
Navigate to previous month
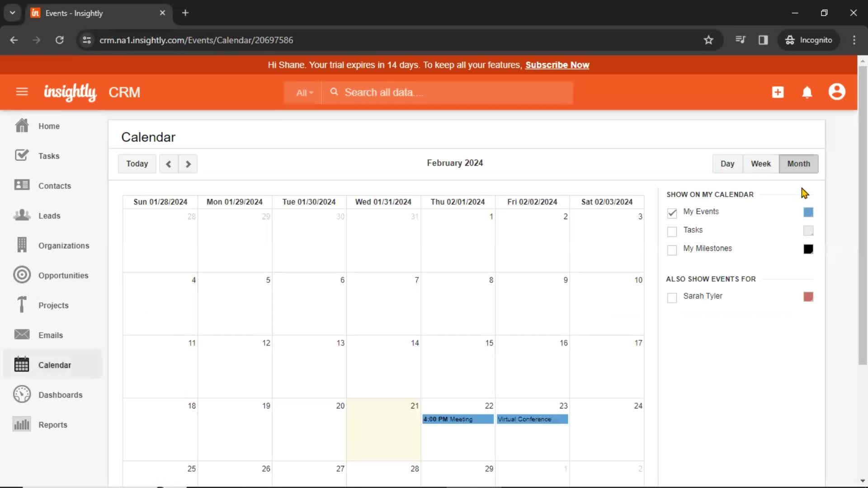coord(168,163)
